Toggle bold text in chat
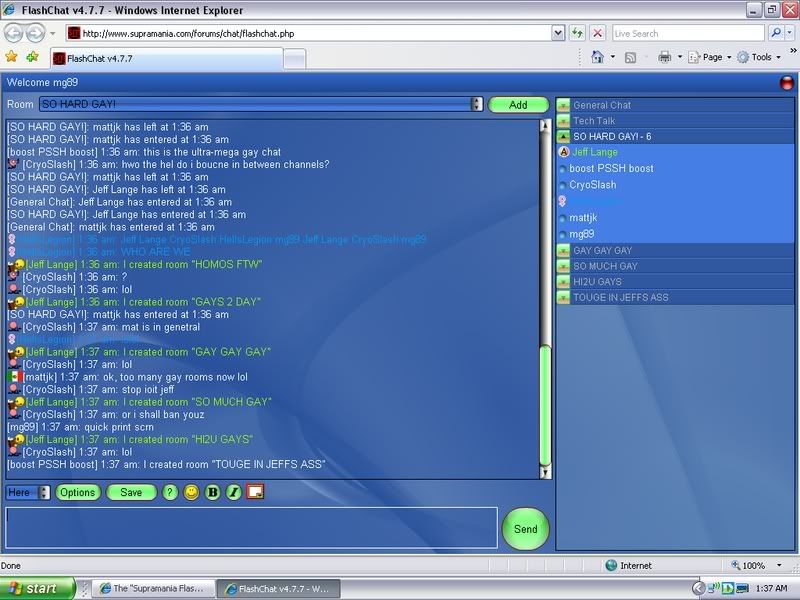Viewport: 800px width, 600px height. pos(213,492)
